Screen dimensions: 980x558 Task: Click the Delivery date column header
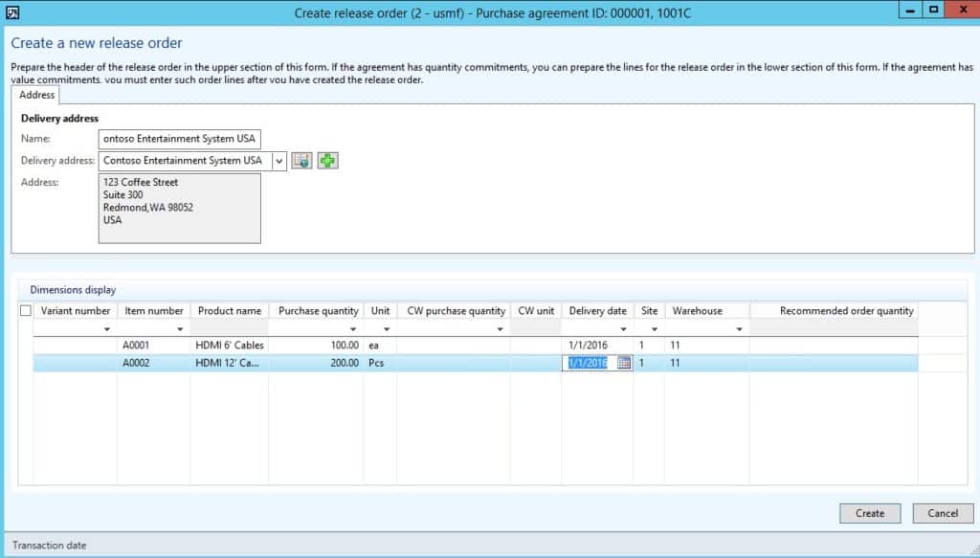point(597,310)
